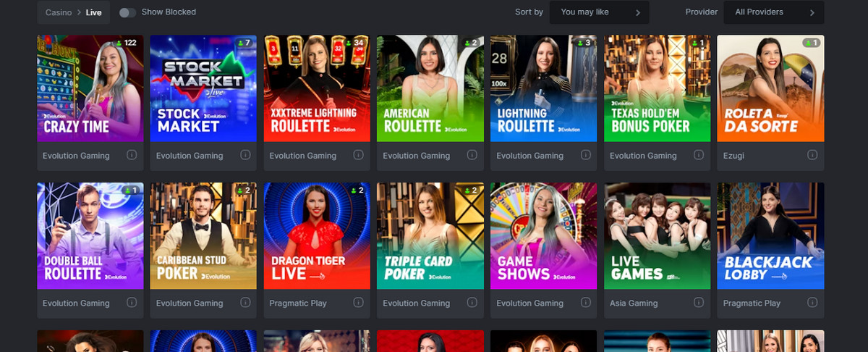Open American Roulette game tile
The width and height of the screenshot is (868, 352).
(x=430, y=88)
